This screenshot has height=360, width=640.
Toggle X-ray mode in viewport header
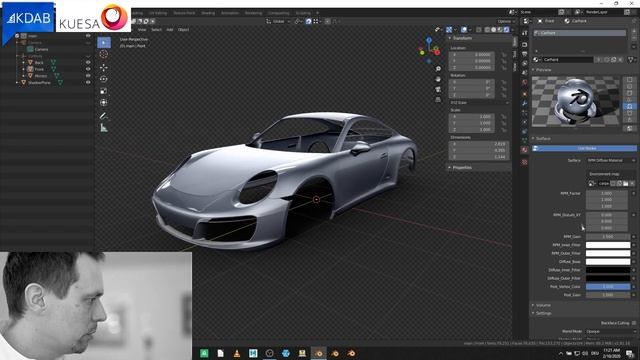coord(479,30)
